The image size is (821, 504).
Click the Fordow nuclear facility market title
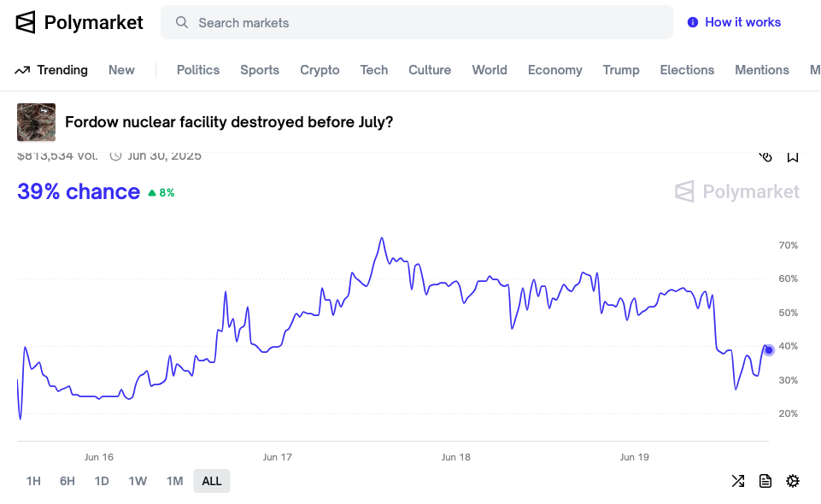click(x=229, y=122)
